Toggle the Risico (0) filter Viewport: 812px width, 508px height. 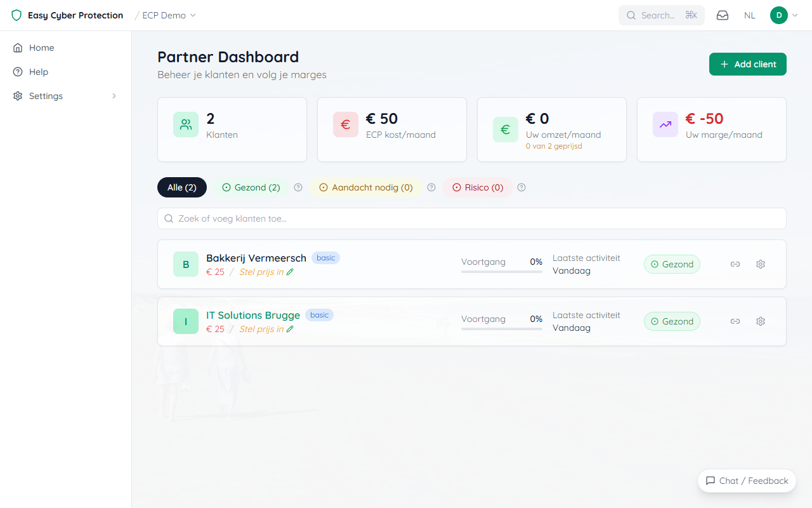click(478, 187)
